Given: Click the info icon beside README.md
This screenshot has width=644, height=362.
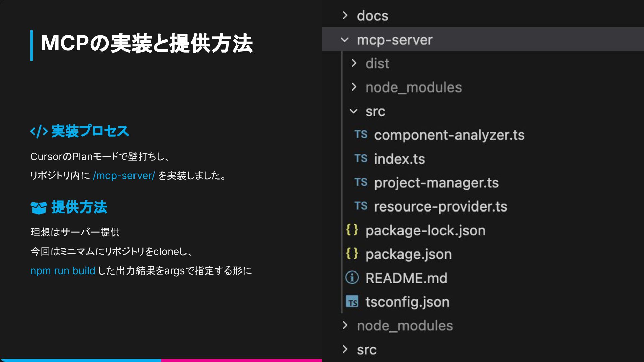Looking at the screenshot, I should [x=352, y=278].
